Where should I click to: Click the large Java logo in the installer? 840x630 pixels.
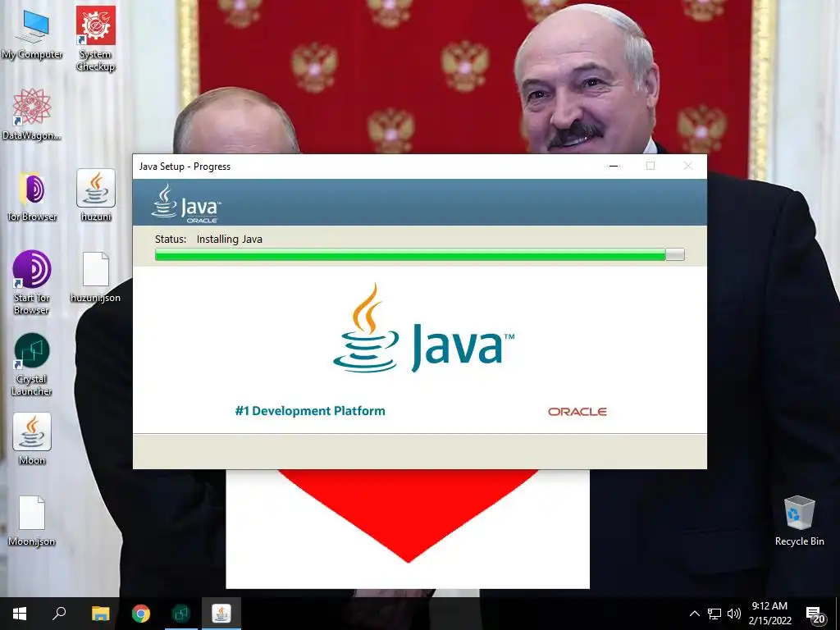[423, 328]
